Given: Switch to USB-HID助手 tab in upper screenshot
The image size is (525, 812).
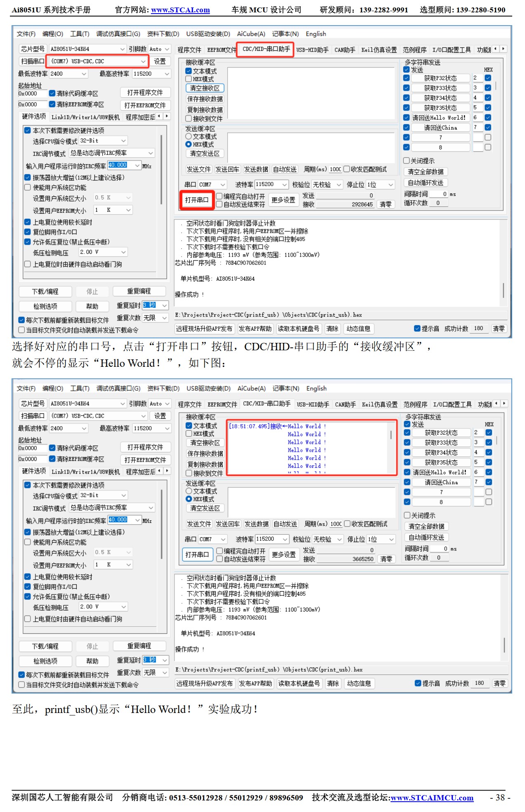Looking at the screenshot, I should pyautogui.click(x=313, y=50).
